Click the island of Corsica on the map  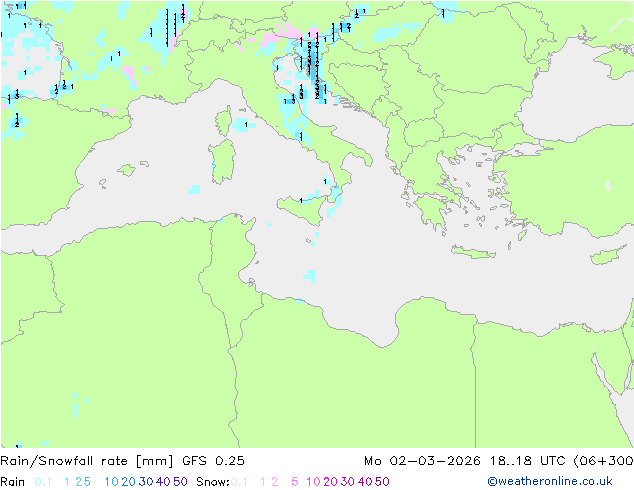(224, 122)
